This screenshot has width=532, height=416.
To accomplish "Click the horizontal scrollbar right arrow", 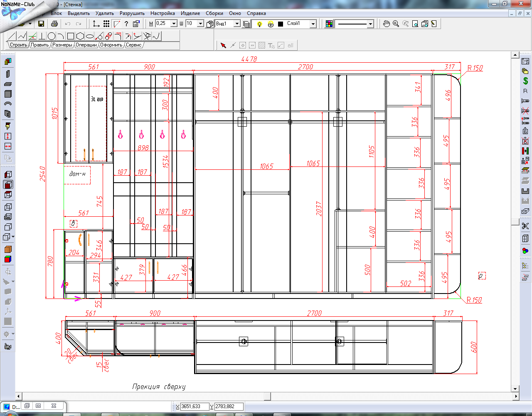I will (516, 396).
